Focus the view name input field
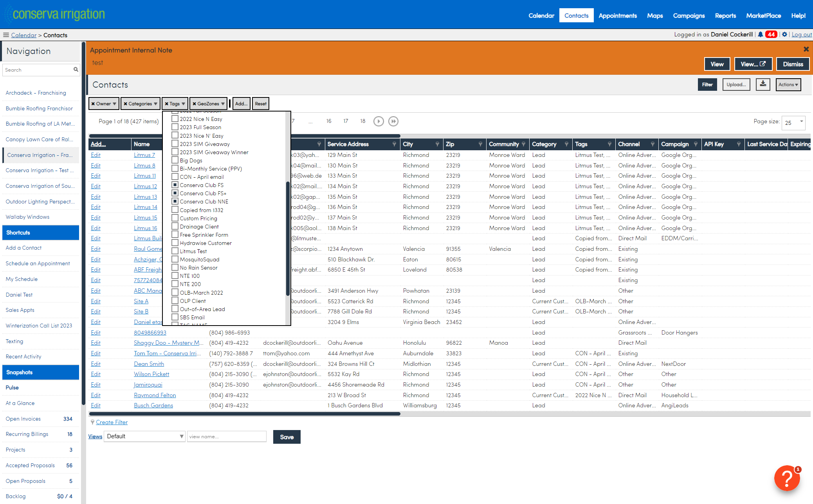The height and width of the screenshot is (504, 813). click(227, 436)
